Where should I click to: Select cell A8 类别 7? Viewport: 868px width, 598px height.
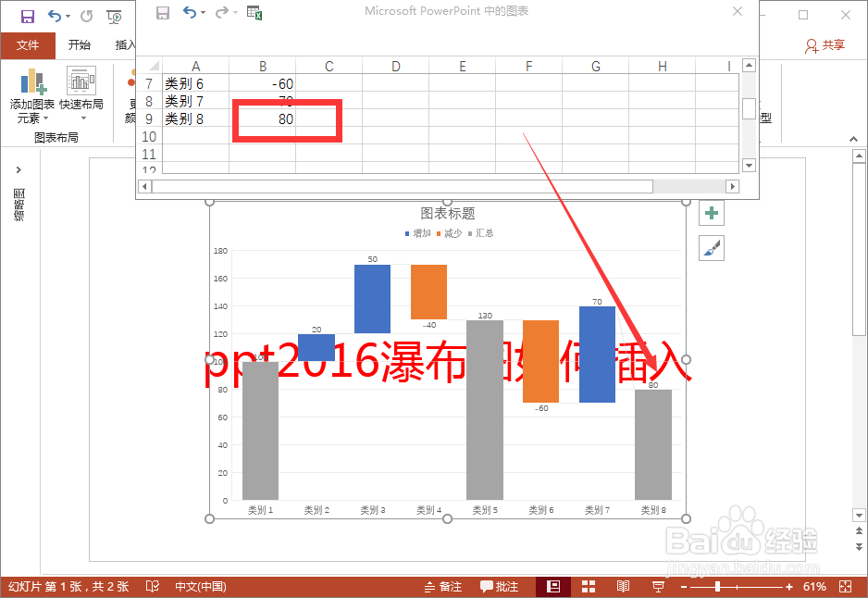point(195,101)
